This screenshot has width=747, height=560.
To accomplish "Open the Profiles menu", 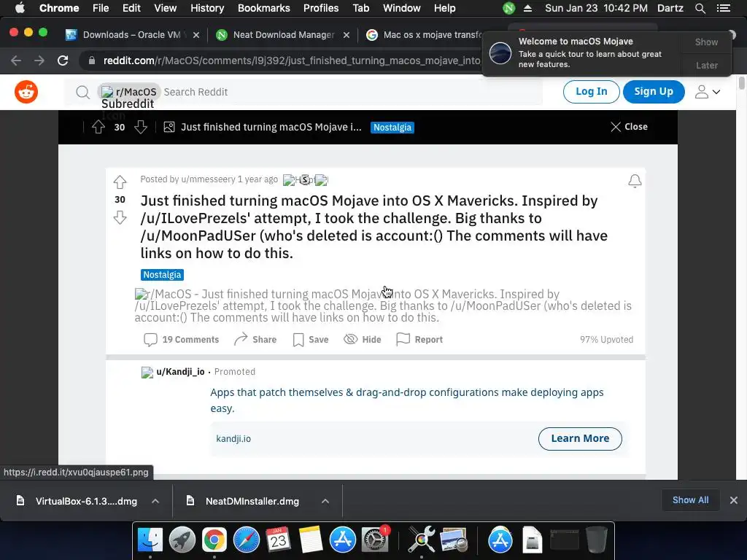I will [321, 8].
